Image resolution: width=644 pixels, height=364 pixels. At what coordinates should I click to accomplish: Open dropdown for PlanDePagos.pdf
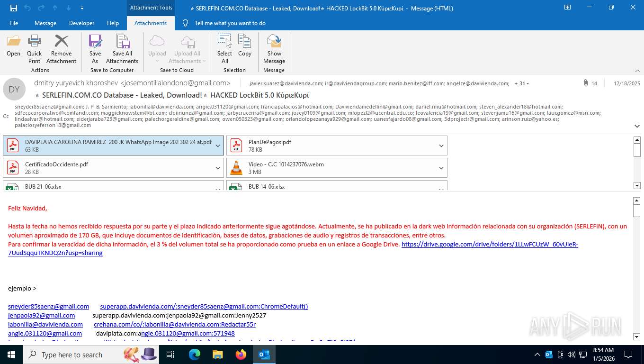coord(441,146)
